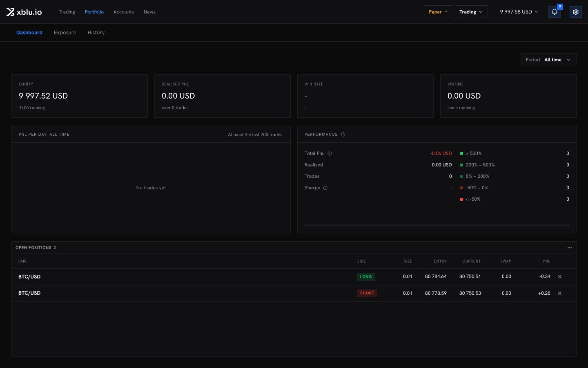Open the Open Positions more options menu

(569, 248)
